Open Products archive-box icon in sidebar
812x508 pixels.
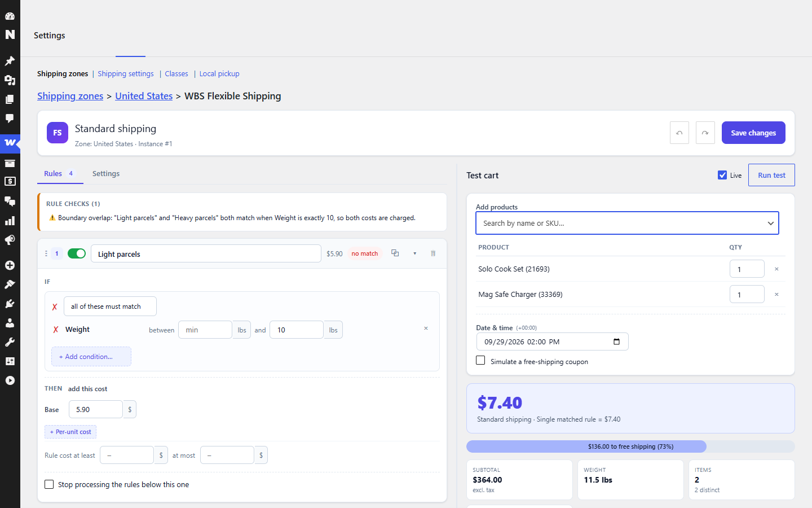[x=10, y=163]
